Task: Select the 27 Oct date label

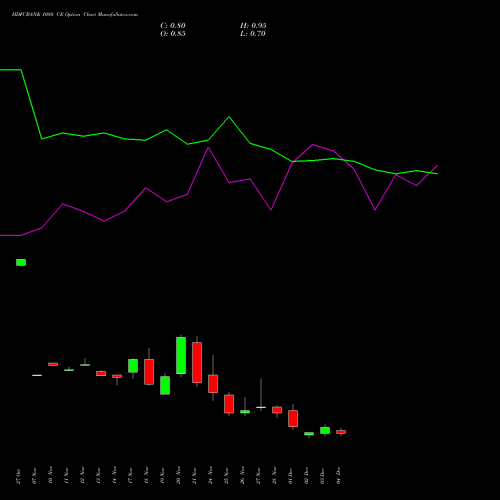Action: 18,476
